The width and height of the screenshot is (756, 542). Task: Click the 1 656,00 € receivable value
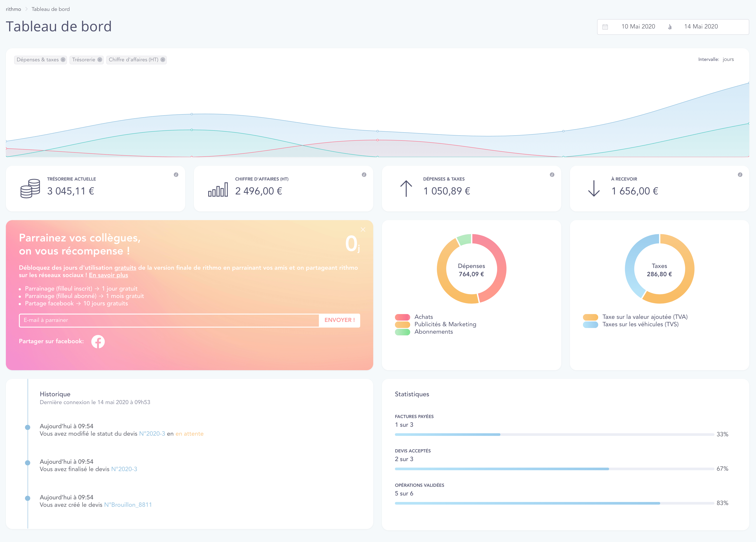coord(635,191)
